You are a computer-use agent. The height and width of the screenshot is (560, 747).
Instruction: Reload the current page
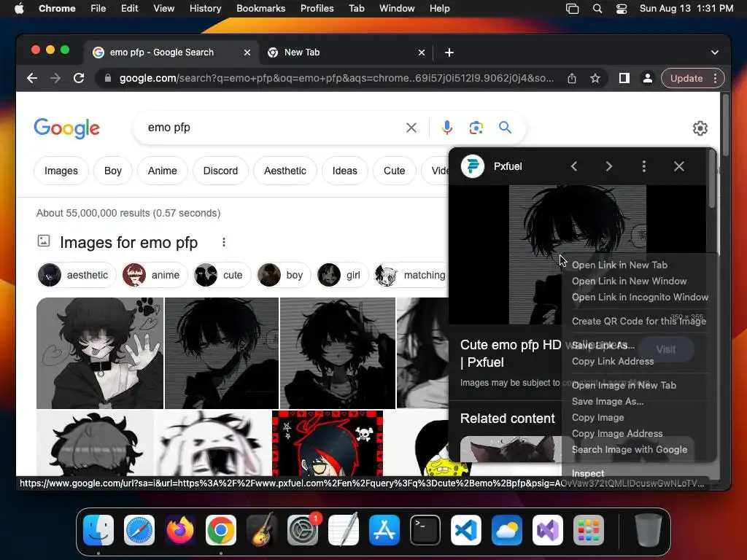(x=79, y=78)
